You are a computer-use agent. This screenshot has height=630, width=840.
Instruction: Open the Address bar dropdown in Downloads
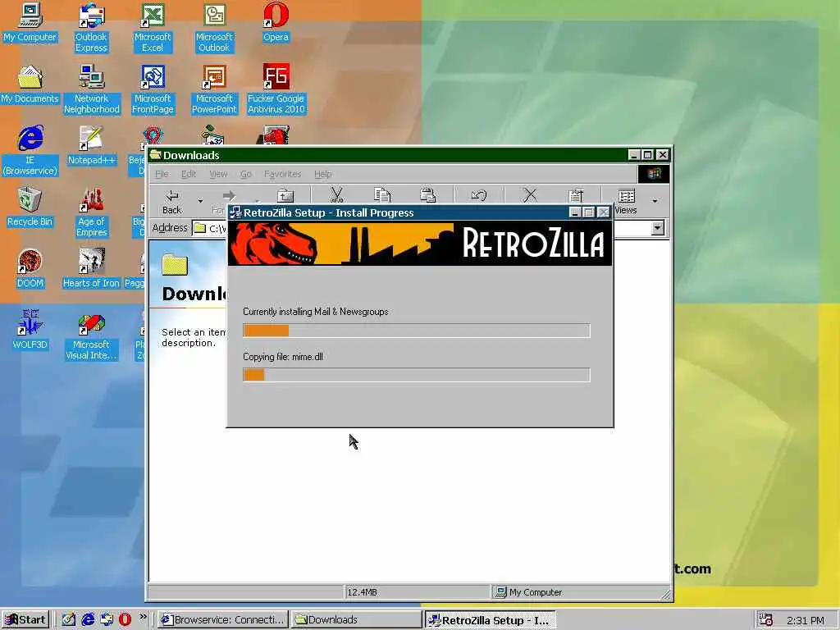point(657,228)
